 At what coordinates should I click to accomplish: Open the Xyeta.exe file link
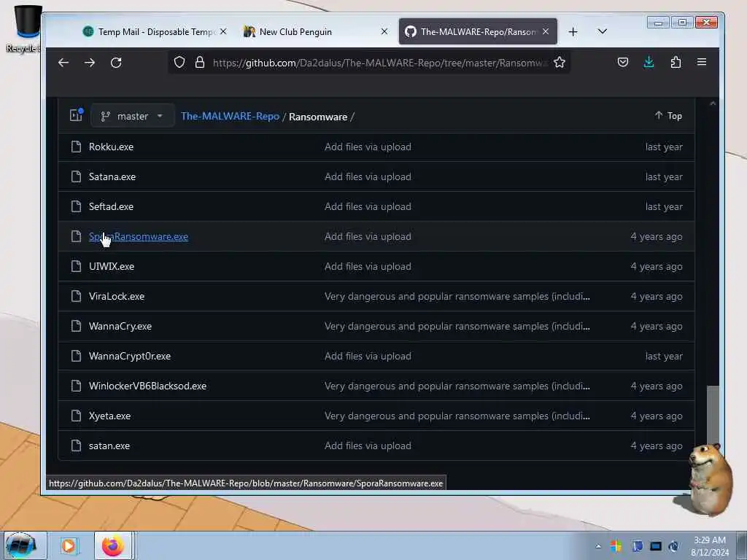[109, 416]
